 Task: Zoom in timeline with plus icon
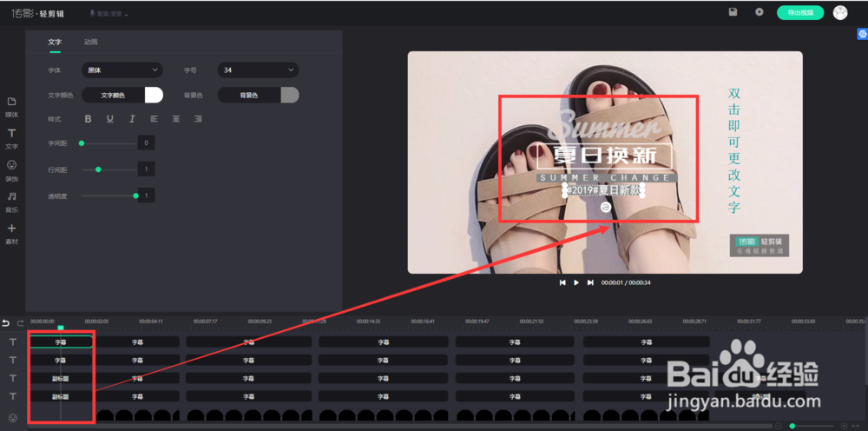[844, 426]
